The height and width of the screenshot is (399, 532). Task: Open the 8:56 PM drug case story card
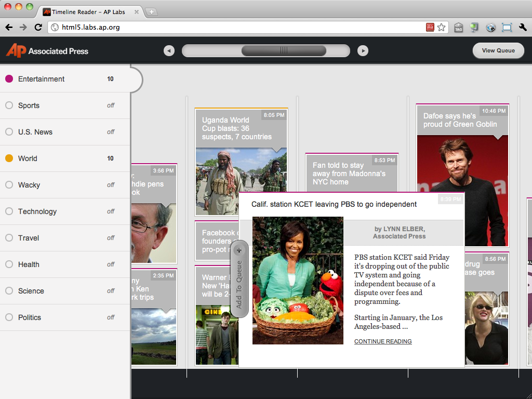click(x=487, y=309)
